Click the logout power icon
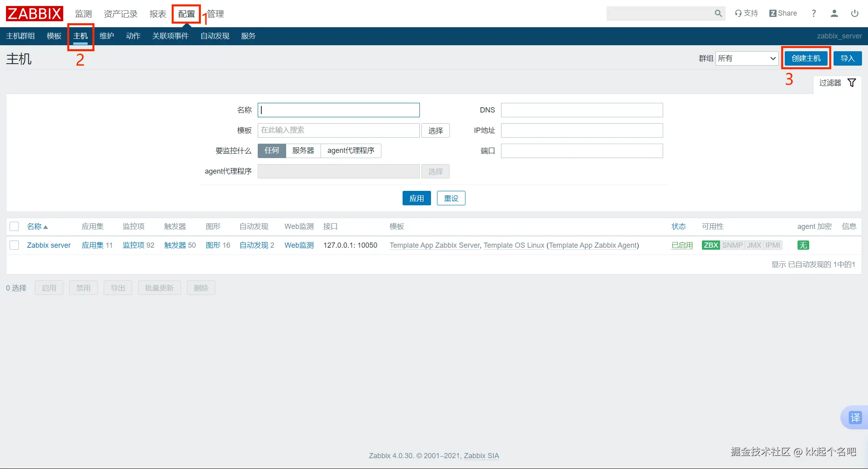Screen dimensions: 868x469 coord(854,13)
